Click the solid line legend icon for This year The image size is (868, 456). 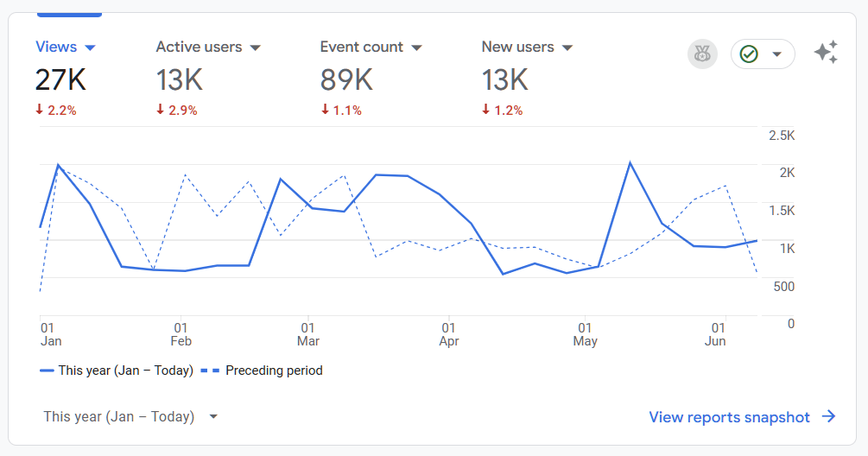click(x=47, y=370)
